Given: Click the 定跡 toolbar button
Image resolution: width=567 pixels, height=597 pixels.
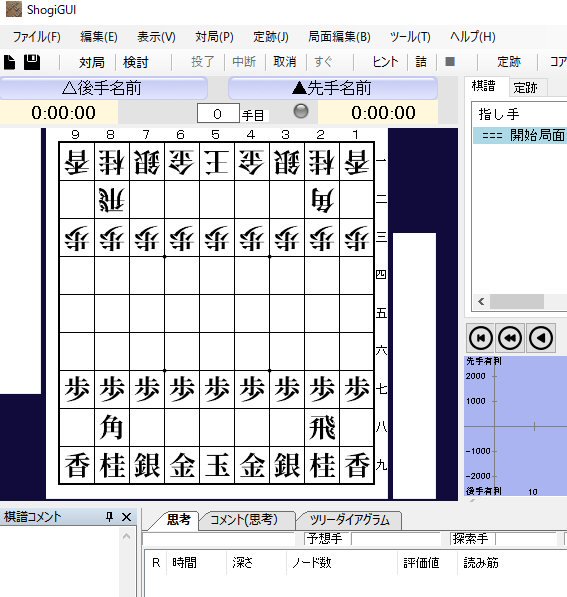Looking at the screenshot, I should coord(509,62).
